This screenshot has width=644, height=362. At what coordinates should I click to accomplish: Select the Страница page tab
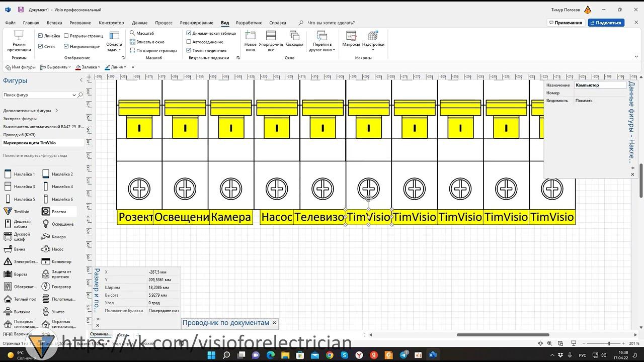point(101,334)
